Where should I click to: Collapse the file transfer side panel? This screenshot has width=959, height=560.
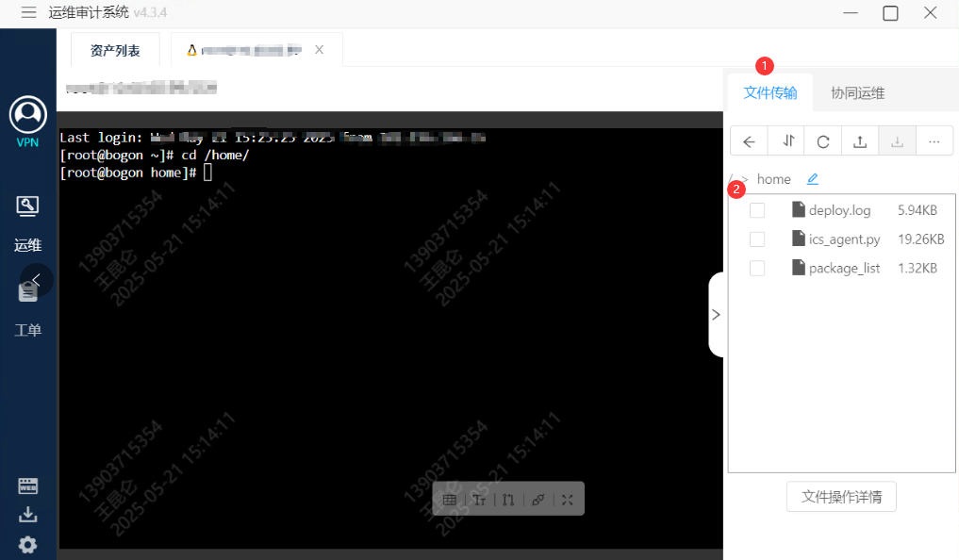(716, 315)
